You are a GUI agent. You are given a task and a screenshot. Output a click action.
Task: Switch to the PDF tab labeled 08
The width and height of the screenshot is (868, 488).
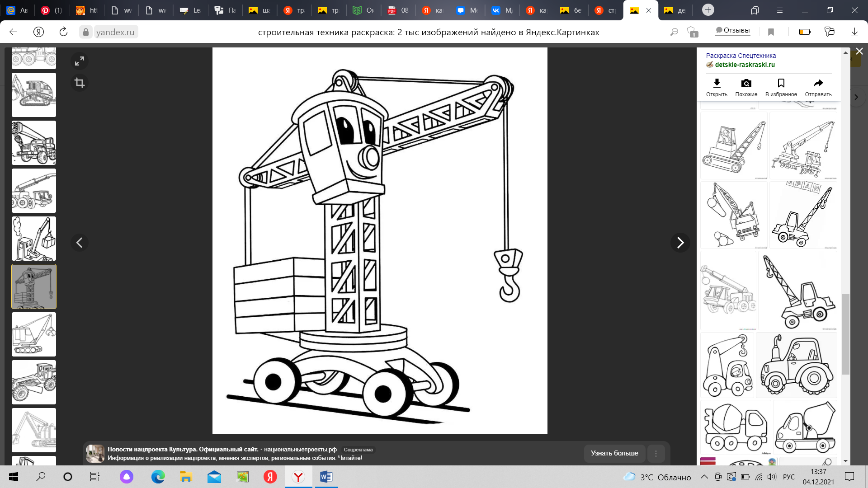[398, 10]
